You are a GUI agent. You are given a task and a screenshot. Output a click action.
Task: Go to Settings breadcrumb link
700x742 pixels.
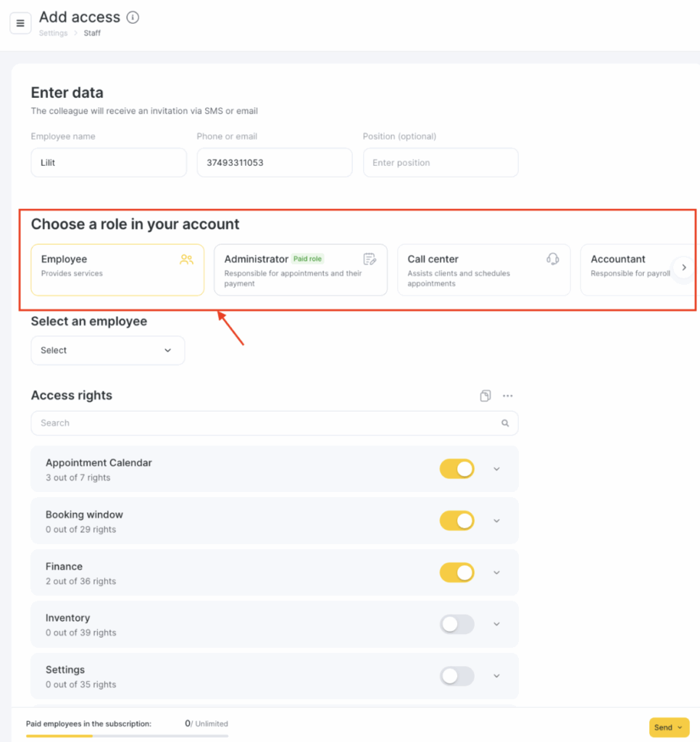(x=53, y=33)
